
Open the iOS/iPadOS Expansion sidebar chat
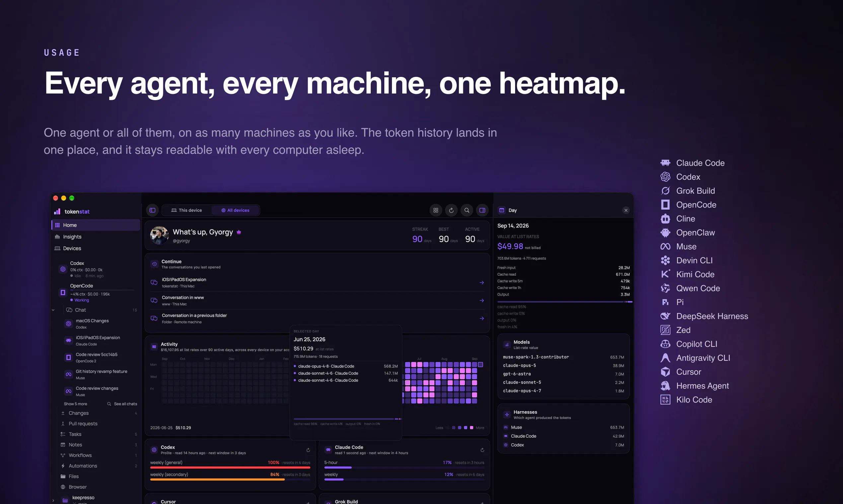(100, 341)
